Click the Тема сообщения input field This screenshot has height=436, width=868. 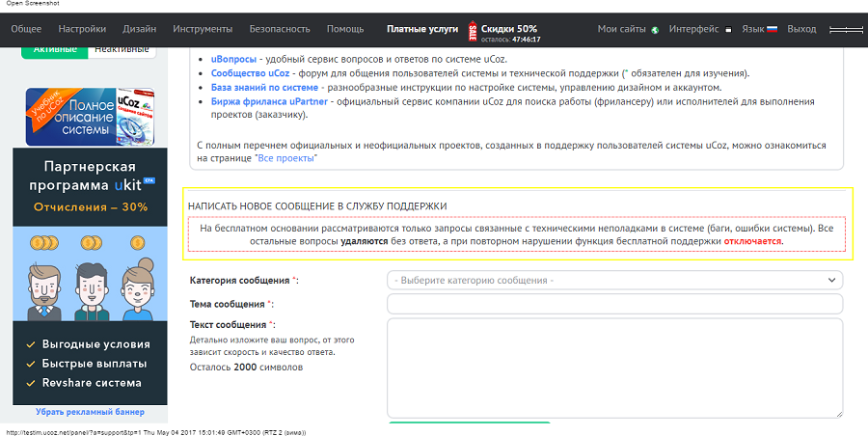pos(614,304)
